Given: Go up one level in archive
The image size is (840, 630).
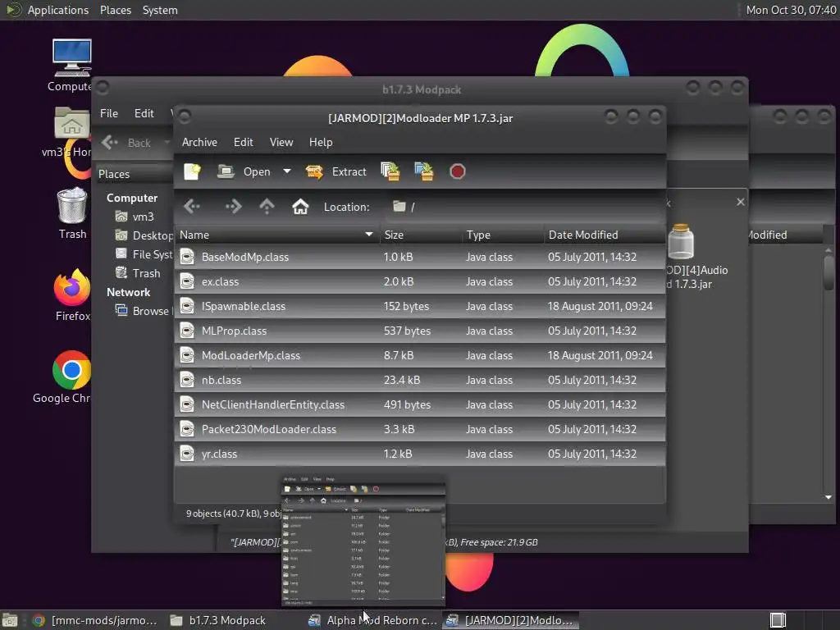Looking at the screenshot, I should tap(267, 206).
